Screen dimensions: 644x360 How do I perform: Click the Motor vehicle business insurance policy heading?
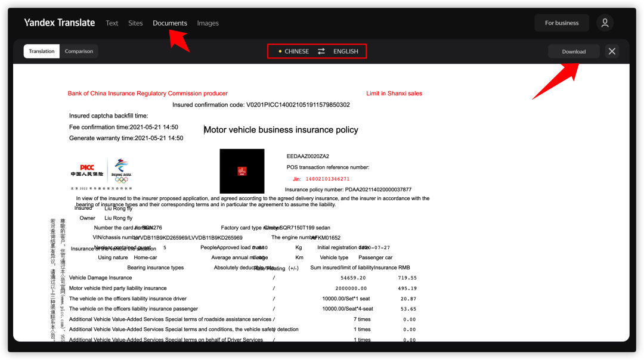[x=281, y=130]
